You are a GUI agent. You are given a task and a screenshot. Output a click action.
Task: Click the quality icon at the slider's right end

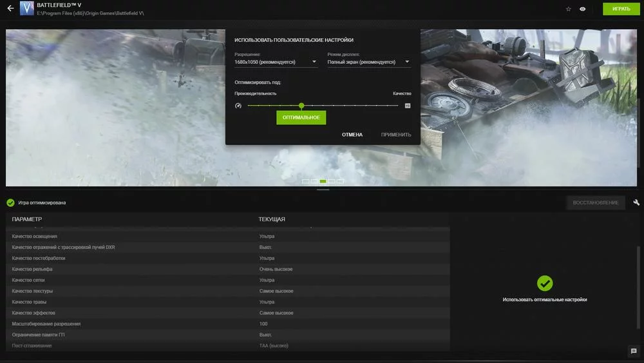(x=408, y=106)
